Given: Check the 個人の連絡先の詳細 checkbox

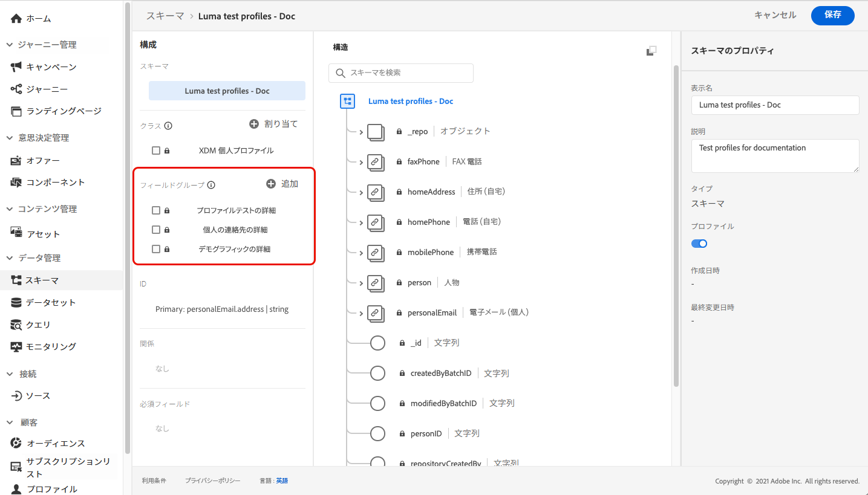Looking at the screenshot, I should 156,230.
